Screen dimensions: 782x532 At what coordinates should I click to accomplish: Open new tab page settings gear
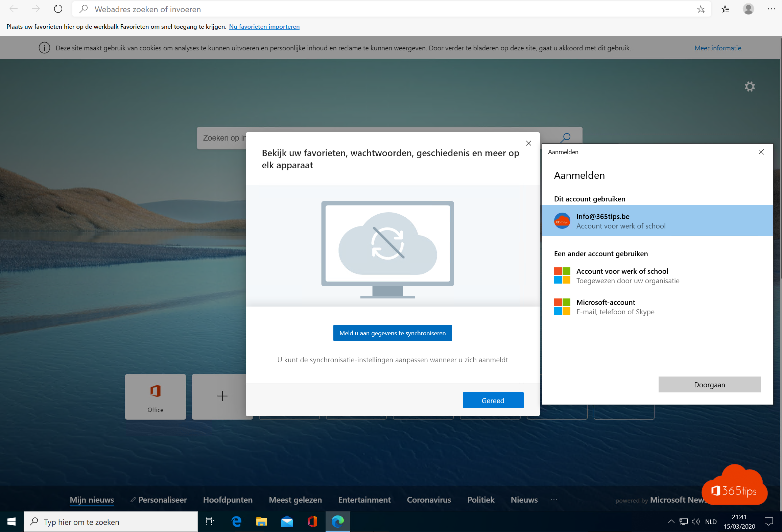[750, 87]
